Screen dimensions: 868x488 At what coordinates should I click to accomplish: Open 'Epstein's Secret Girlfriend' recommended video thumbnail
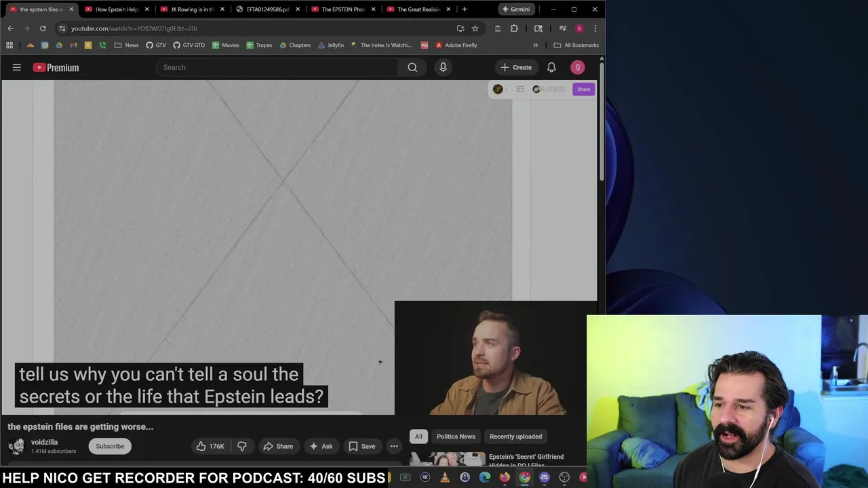point(448,460)
